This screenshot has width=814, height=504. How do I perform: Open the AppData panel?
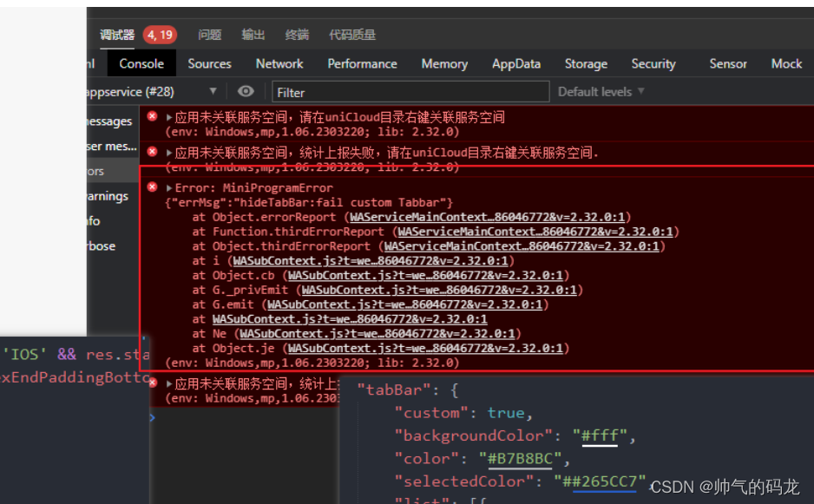(x=516, y=63)
